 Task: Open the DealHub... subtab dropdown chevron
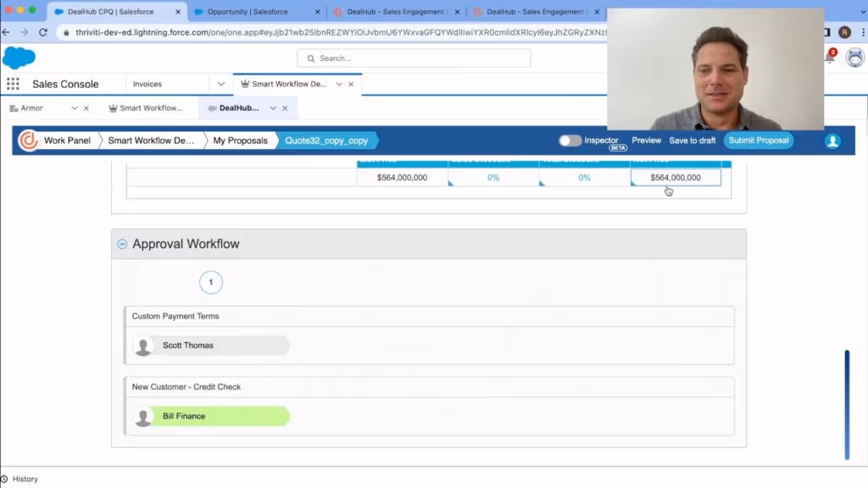tap(273, 108)
